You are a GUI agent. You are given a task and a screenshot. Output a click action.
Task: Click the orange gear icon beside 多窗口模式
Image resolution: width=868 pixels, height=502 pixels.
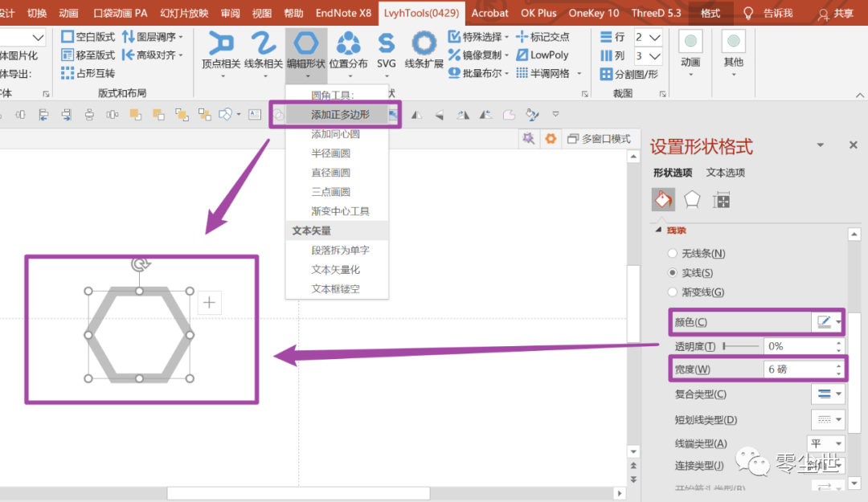click(551, 138)
